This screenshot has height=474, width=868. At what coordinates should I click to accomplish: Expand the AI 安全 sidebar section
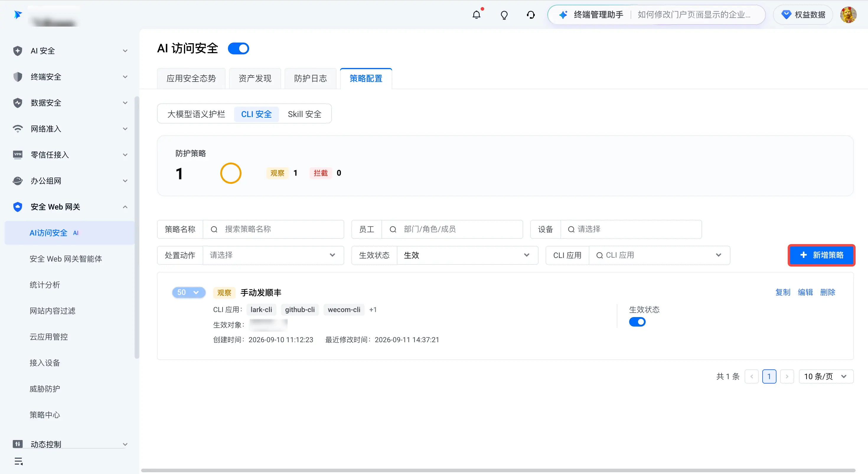click(x=125, y=51)
